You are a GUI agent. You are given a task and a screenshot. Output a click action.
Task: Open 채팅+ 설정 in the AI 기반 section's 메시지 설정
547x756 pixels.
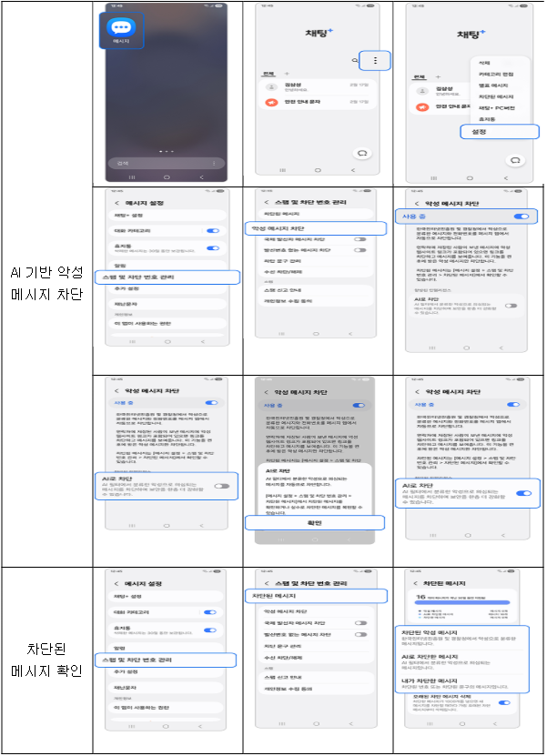click(167, 216)
